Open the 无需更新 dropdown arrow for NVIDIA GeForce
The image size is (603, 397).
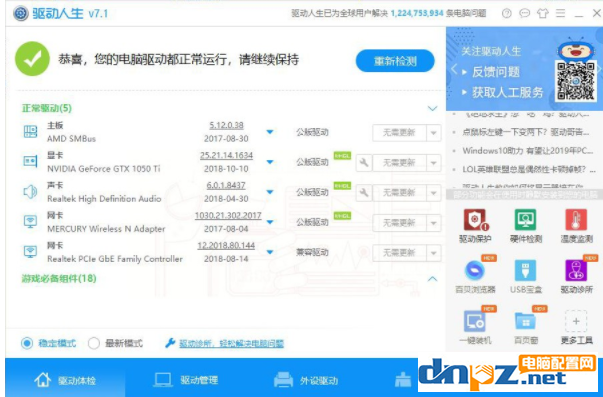click(x=434, y=163)
